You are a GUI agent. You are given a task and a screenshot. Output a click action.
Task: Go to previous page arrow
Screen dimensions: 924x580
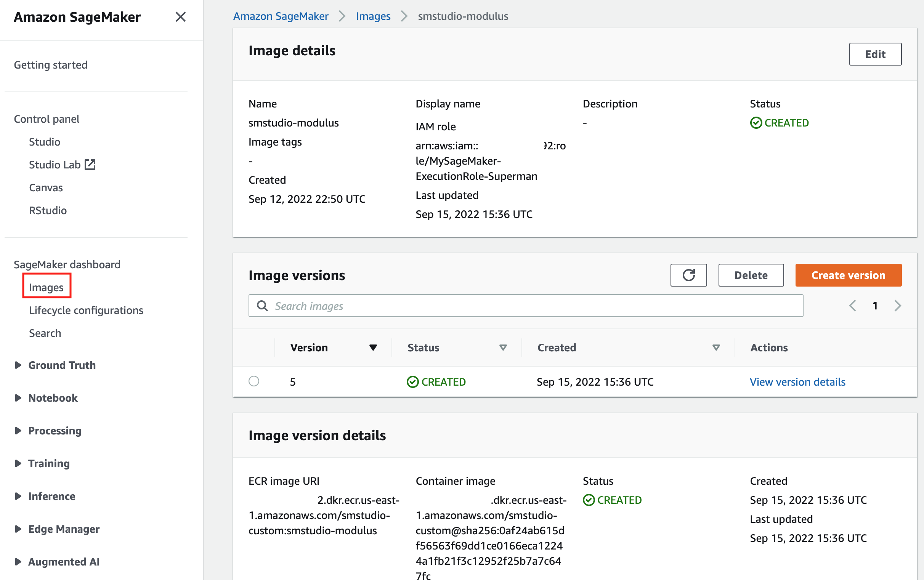coord(852,306)
